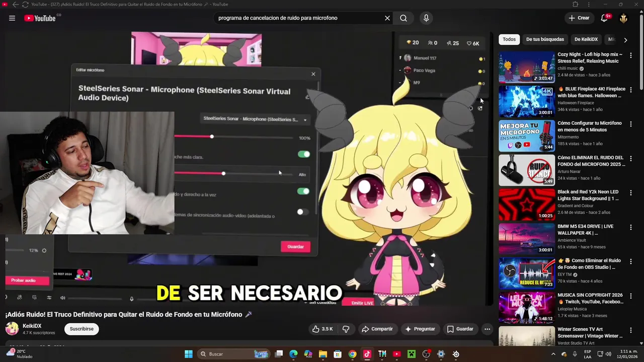Screen dimensions: 644x362
Task: Open options for Cozy Night Lofi video
Action: 631,55
